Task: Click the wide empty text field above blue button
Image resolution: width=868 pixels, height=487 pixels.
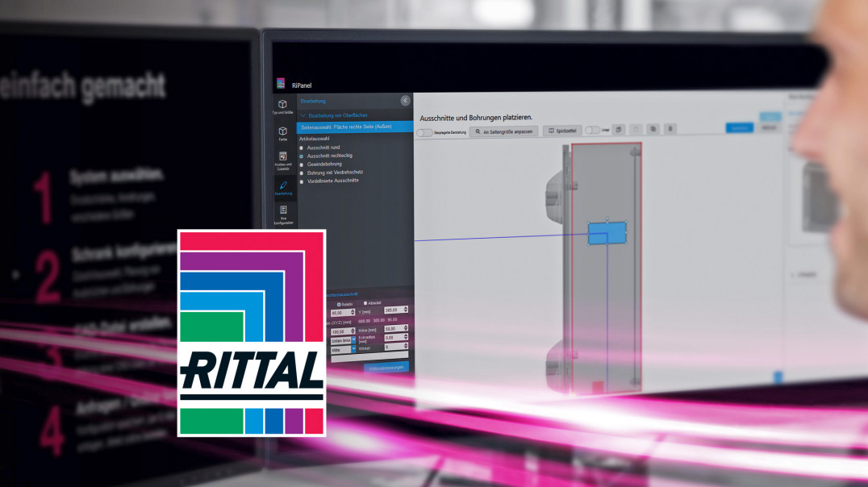Action: coord(369,356)
